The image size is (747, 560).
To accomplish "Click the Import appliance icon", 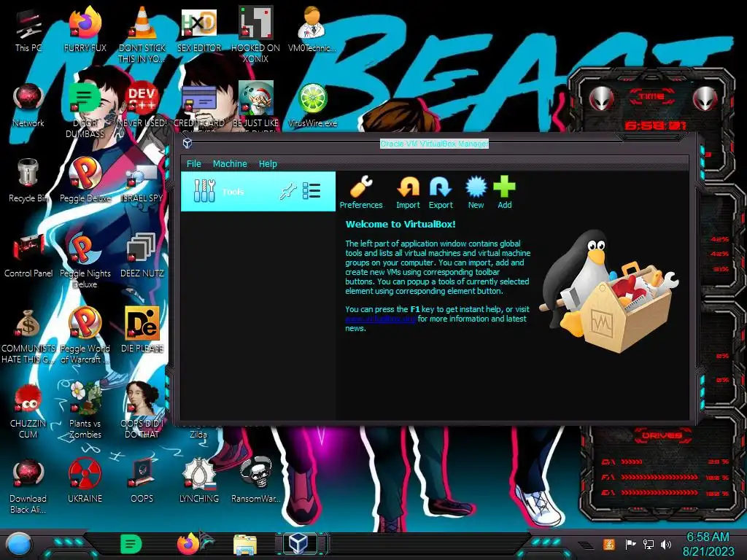I will [x=409, y=187].
